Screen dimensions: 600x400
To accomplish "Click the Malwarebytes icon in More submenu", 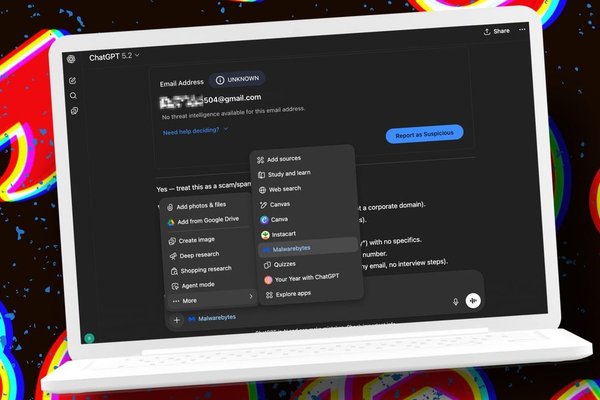I will [x=266, y=250].
